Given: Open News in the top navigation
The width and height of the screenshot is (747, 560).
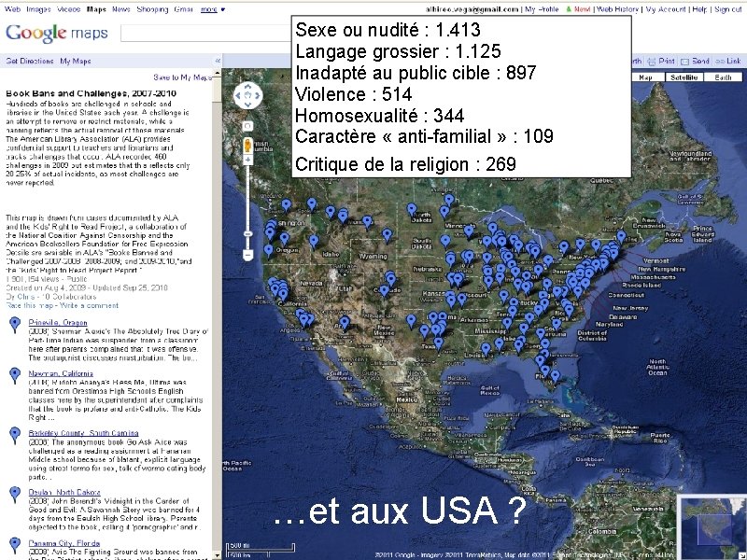Looking at the screenshot, I should coord(121,9).
